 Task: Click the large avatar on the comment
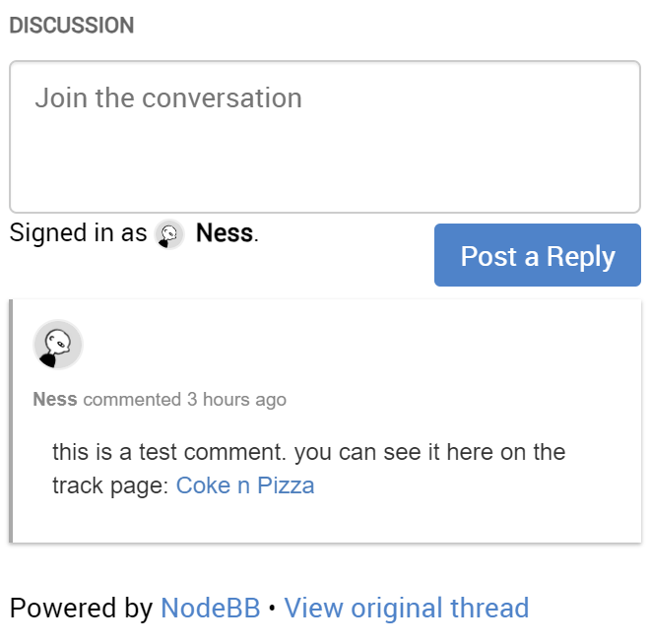pyautogui.click(x=57, y=345)
